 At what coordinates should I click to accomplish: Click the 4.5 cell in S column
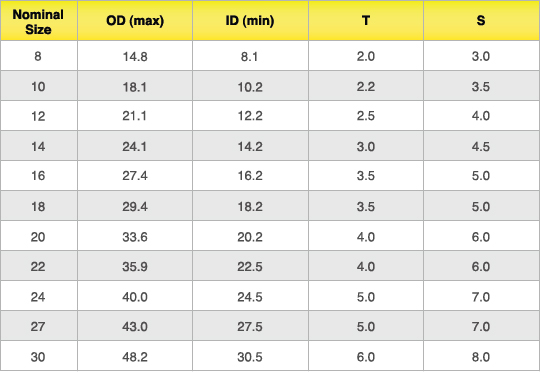pos(481,146)
